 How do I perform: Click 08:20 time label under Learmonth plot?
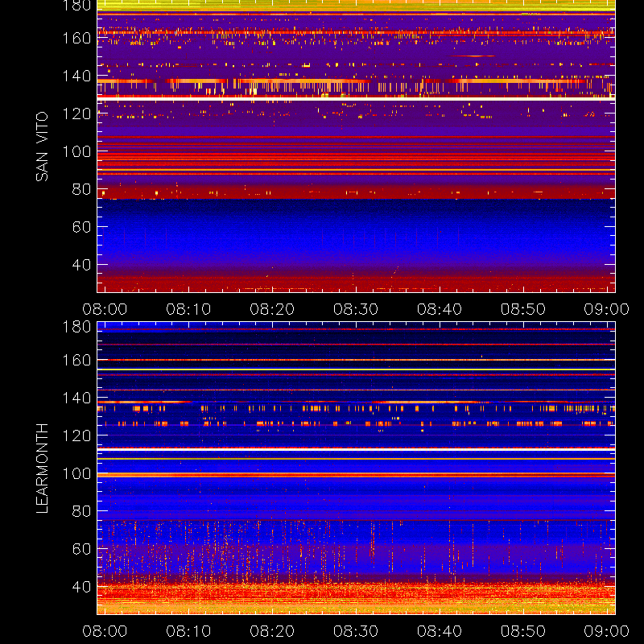click(x=272, y=631)
